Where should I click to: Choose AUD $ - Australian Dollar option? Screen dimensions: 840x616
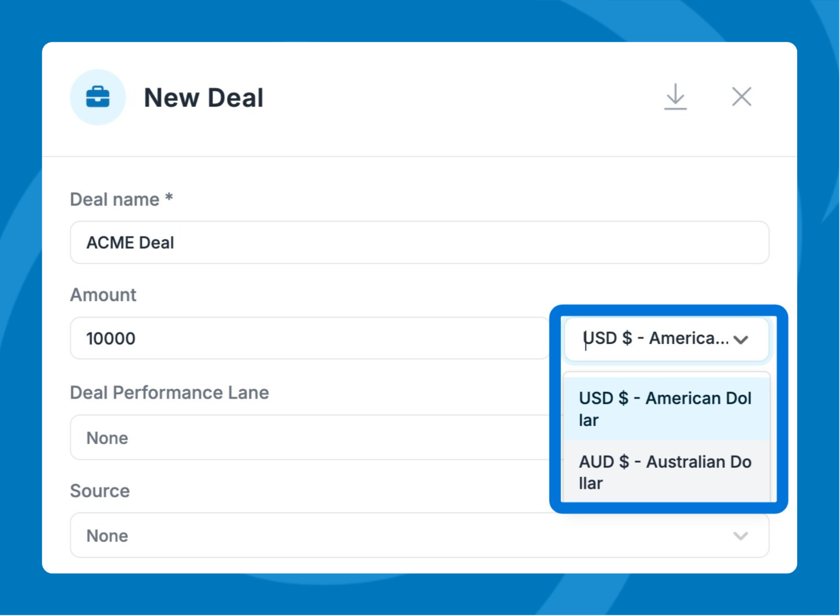pyautogui.click(x=665, y=472)
